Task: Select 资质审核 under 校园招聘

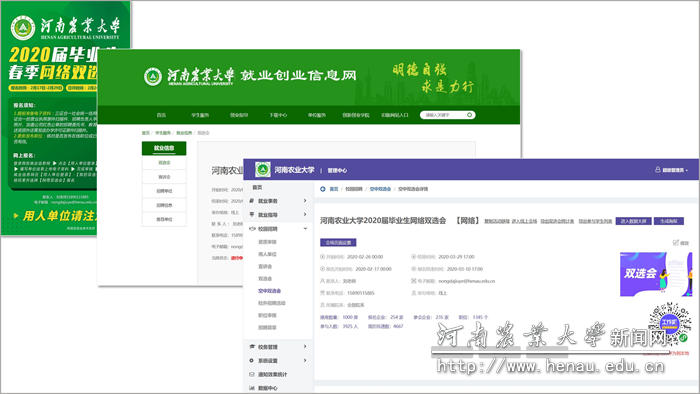Action: [x=267, y=242]
